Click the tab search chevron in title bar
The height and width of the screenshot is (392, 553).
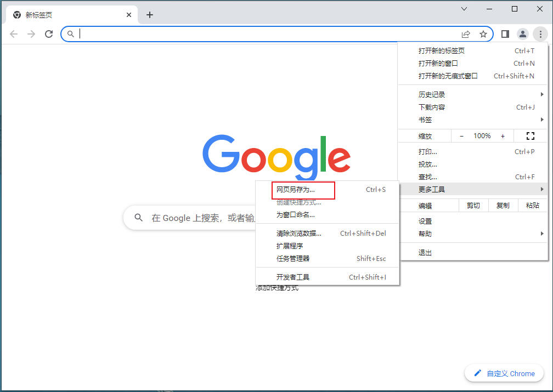point(464,9)
